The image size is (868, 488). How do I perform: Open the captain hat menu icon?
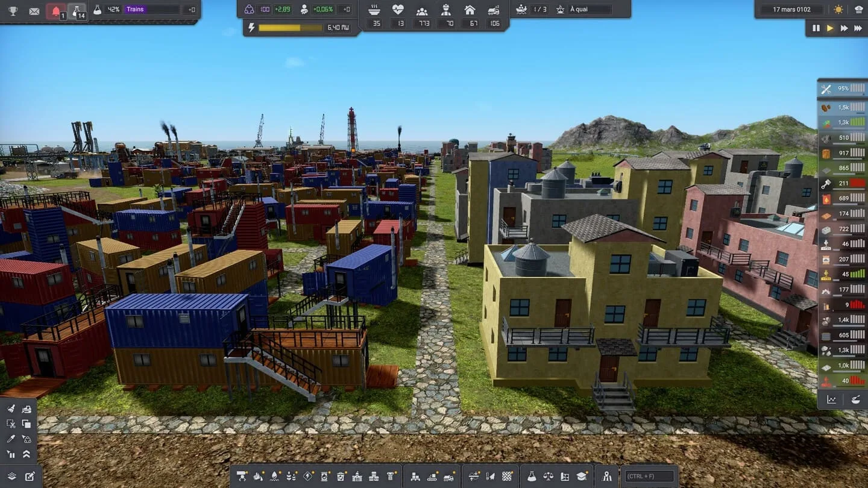(x=858, y=10)
